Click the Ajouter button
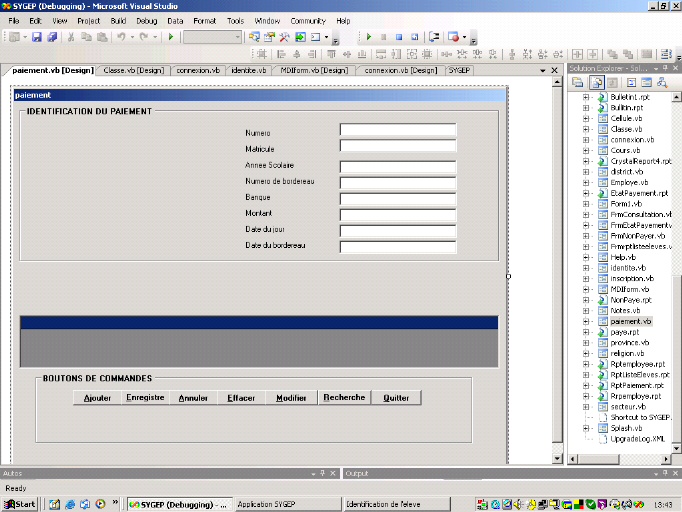 tap(97, 398)
